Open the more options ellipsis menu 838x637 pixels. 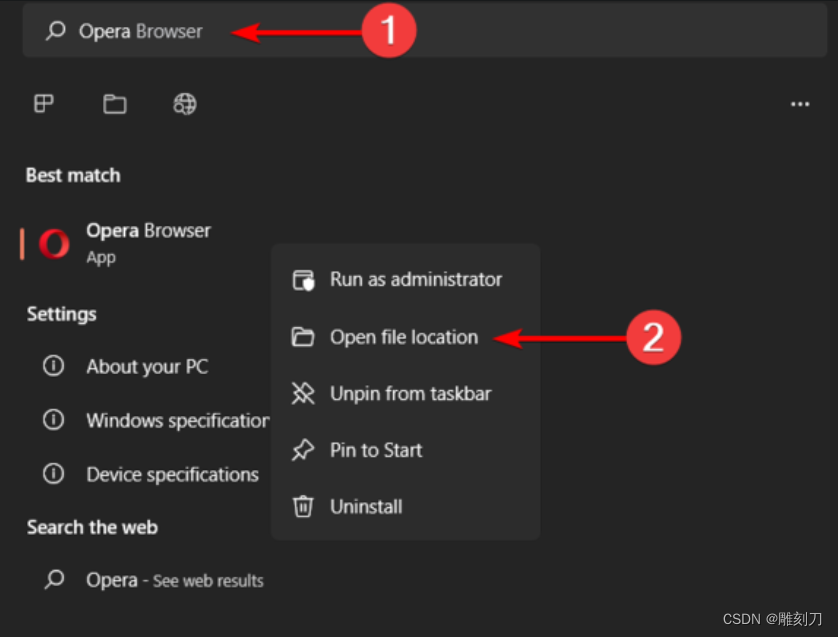800,104
